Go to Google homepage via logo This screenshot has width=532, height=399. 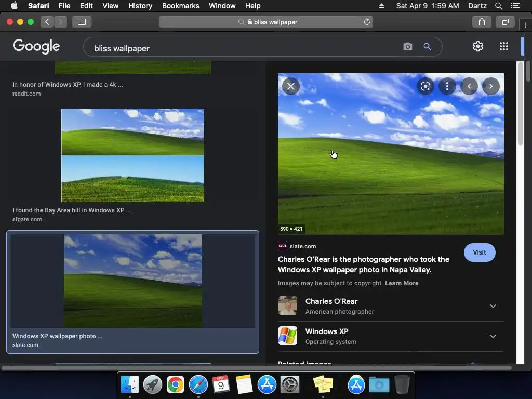[x=36, y=46]
